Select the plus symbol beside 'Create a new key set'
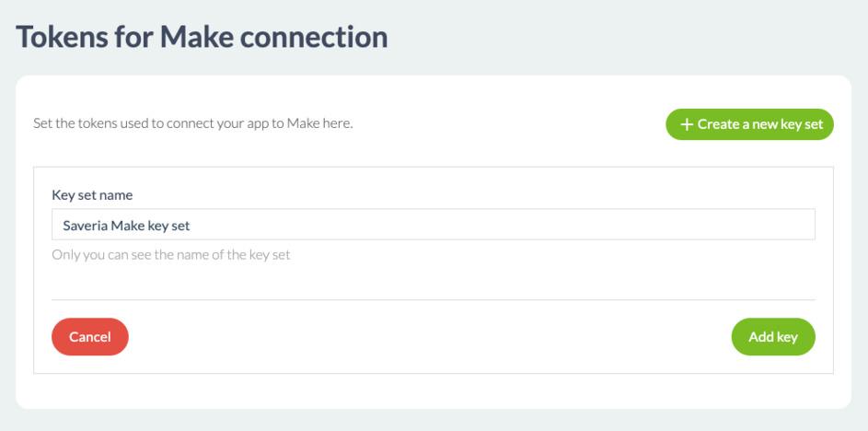This screenshot has height=431, width=868. click(686, 124)
